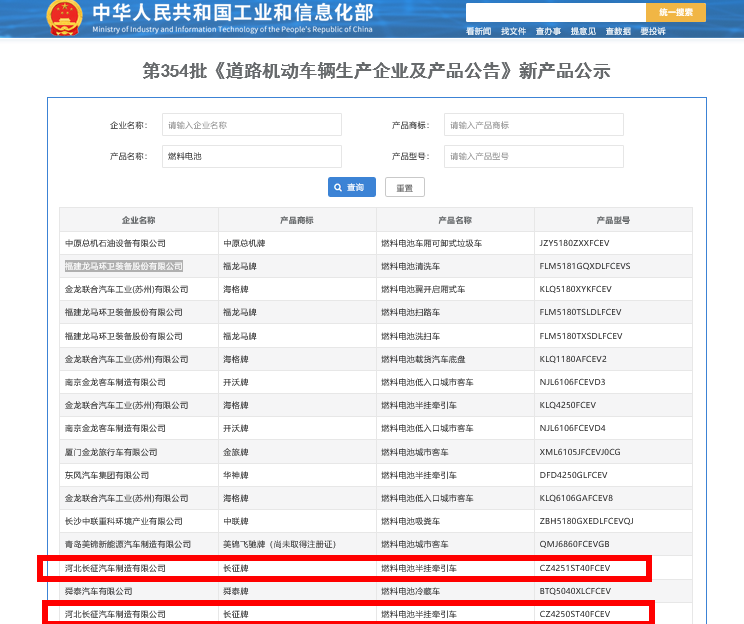Click 燃料电池吸粪车 product name

(x=410, y=521)
